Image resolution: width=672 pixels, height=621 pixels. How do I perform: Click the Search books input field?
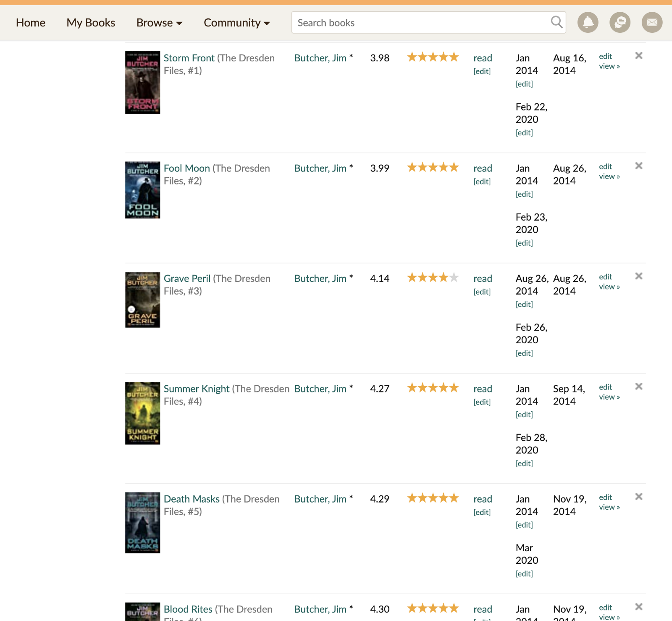click(420, 23)
